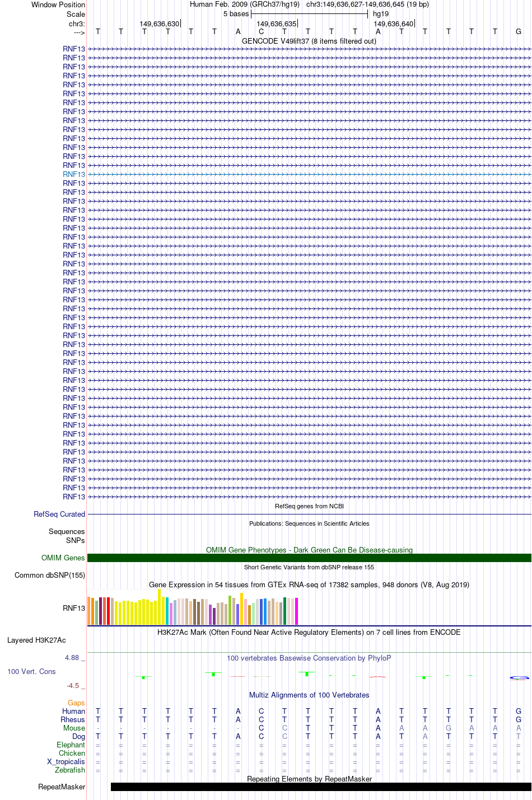
Task: Click the 4.88 upper scale value
Action: pos(72,658)
